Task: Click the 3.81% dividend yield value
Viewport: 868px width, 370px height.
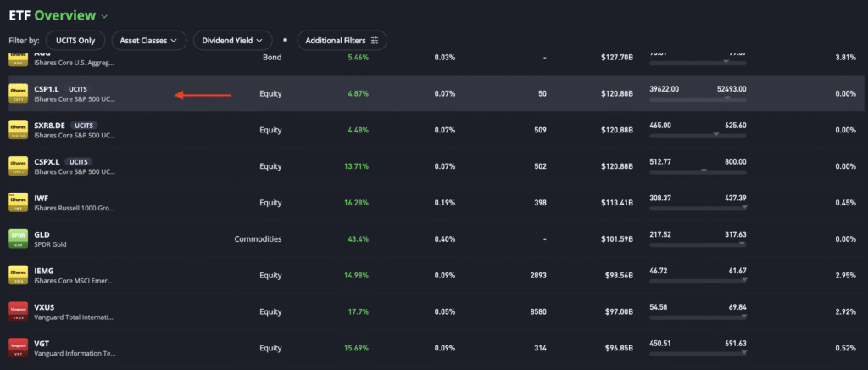Action: 845,57
